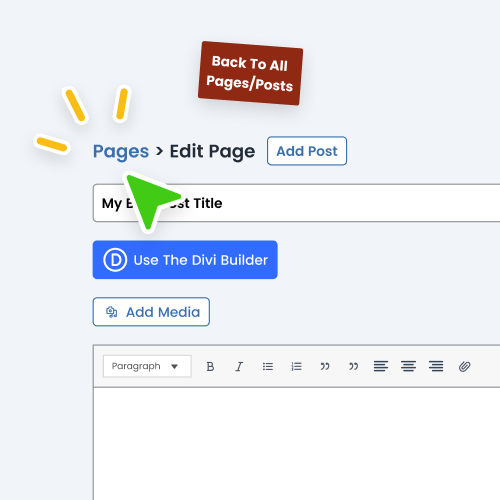The width and height of the screenshot is (500, 500).
Task: Click into the post title field
Action: [297, 203]
